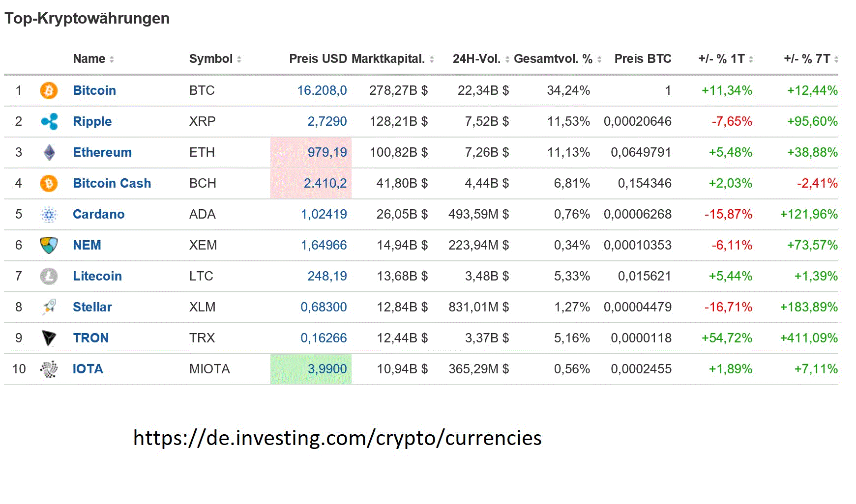Click the Stellar rocket icon
The width and height of the screenshot is (856, 504).
point(49,307)
